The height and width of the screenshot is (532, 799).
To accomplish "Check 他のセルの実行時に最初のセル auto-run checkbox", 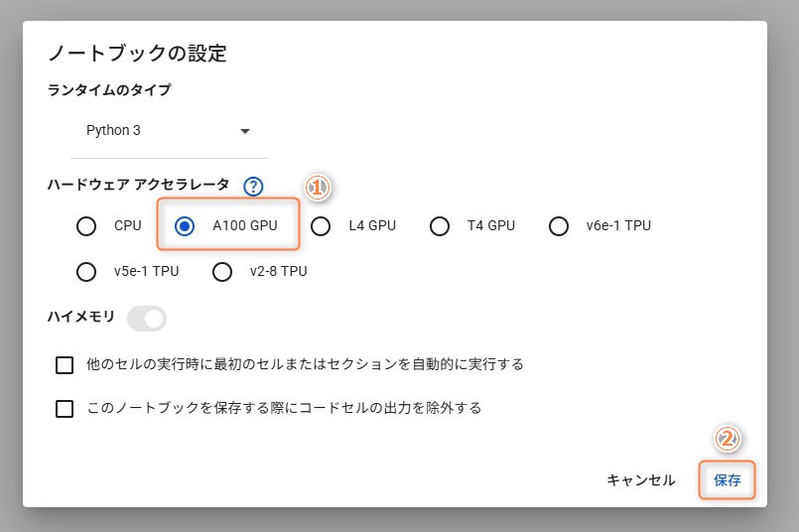I will coord(65,365).
